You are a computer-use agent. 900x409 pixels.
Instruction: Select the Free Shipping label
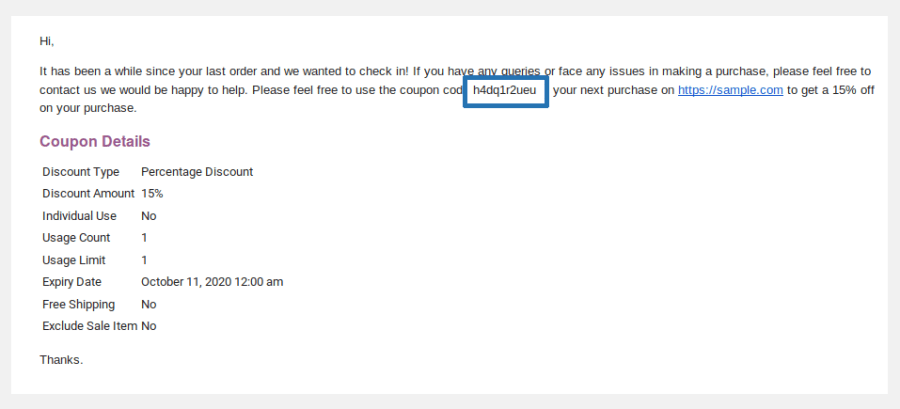[x=79, y=304]
